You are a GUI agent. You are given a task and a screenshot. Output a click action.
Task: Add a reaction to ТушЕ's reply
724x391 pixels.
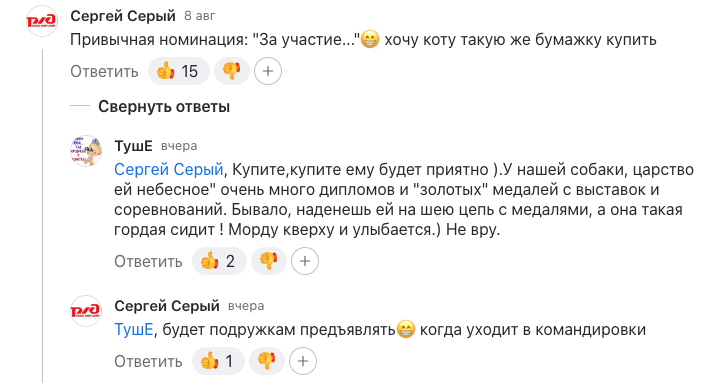[305, 261]
